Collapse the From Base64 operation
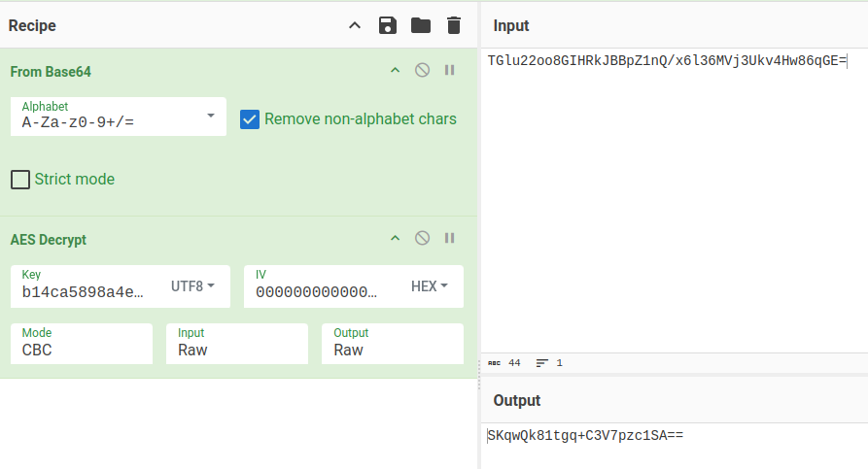The image size is (868, 469). [x=395, y=71]
